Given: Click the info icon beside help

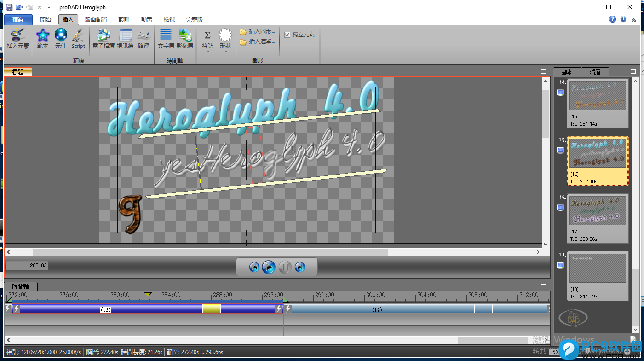Looking at the screenshot, I should click(623, 19).
